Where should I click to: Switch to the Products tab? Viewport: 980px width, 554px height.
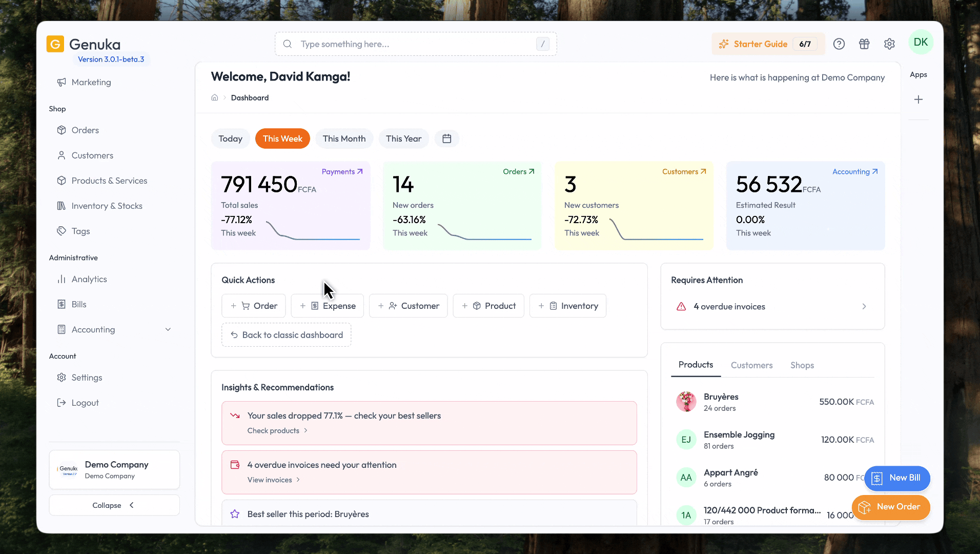point(696,365)
